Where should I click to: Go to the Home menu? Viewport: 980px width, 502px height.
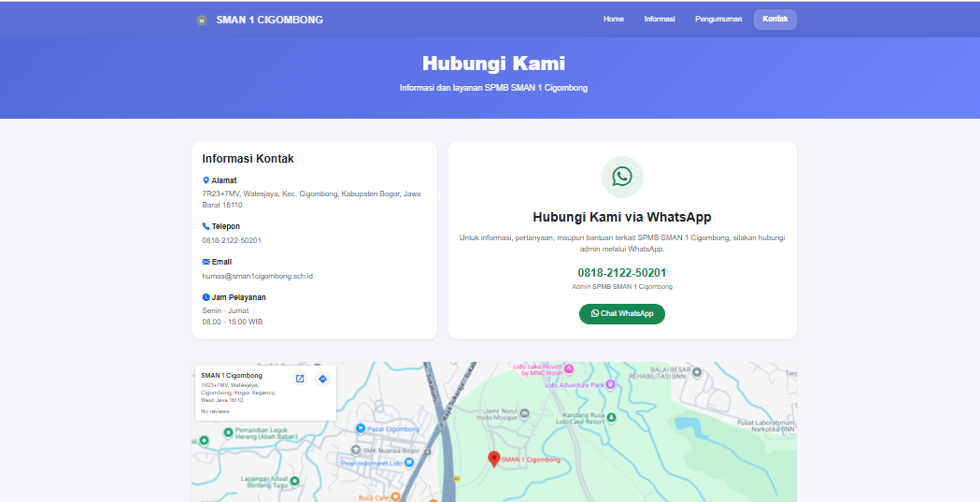tap(613, 19)
